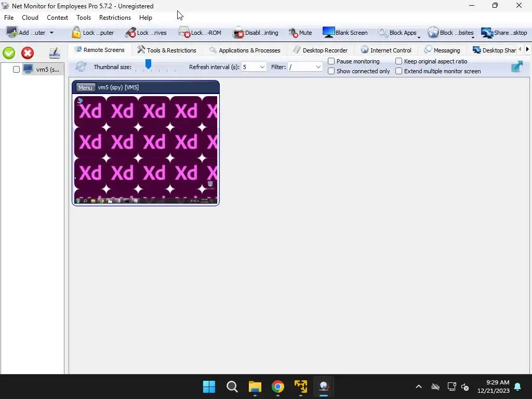Click the green check select-all icon
This screenshot has width=532, height=399.
click(9, 53)
